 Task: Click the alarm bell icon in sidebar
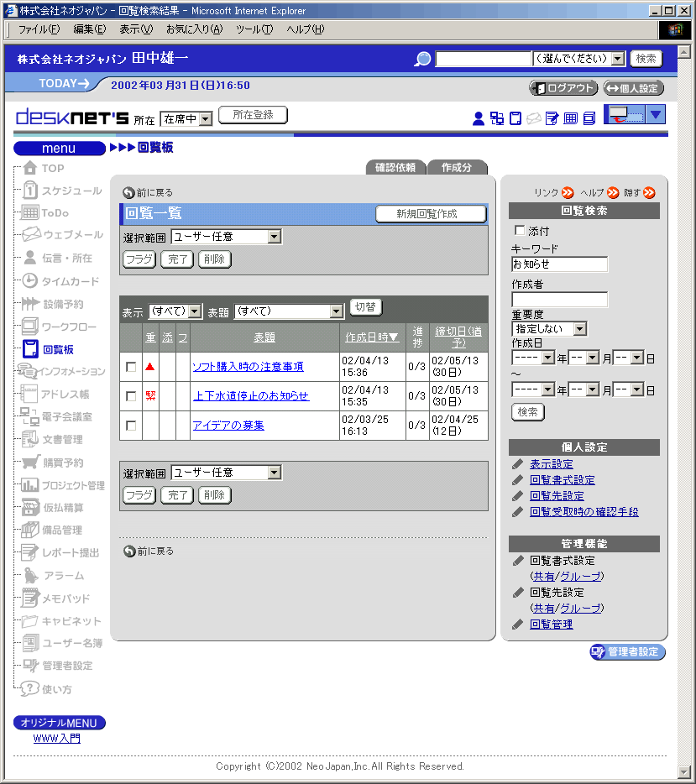point(30,576)
